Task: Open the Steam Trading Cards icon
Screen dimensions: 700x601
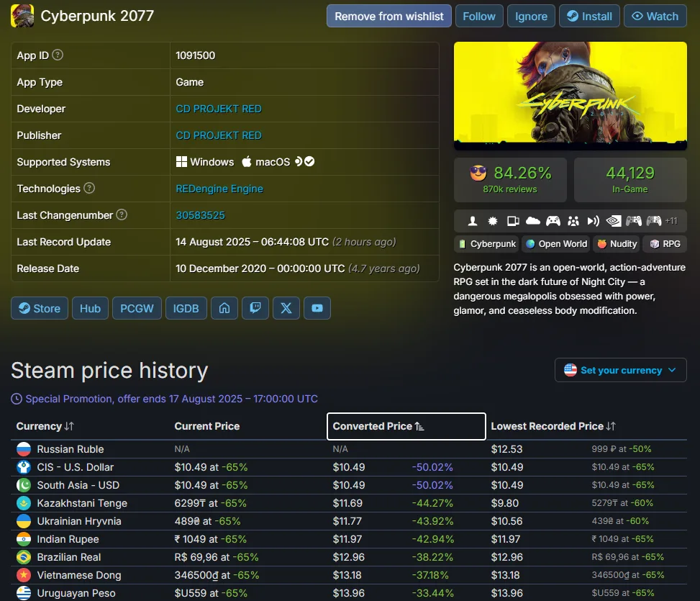Action: pyautogui.click(x=513, y=220)
